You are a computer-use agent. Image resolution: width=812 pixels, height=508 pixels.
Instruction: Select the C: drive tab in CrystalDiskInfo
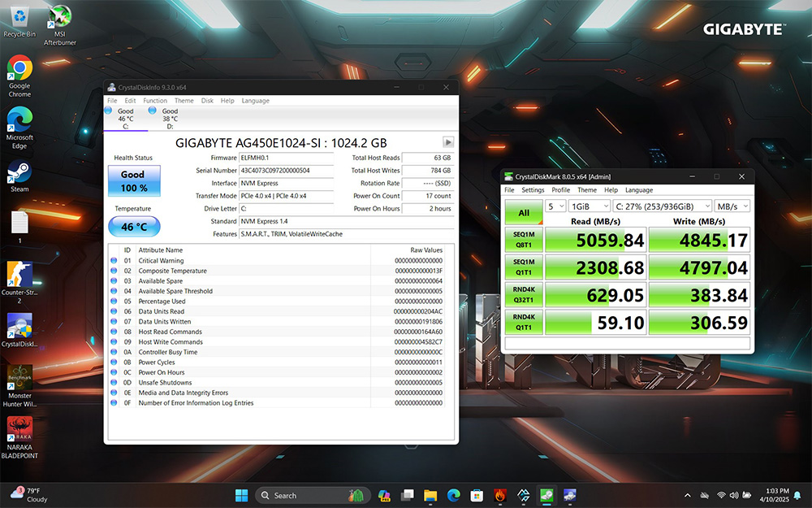click(x=125, y=118)
